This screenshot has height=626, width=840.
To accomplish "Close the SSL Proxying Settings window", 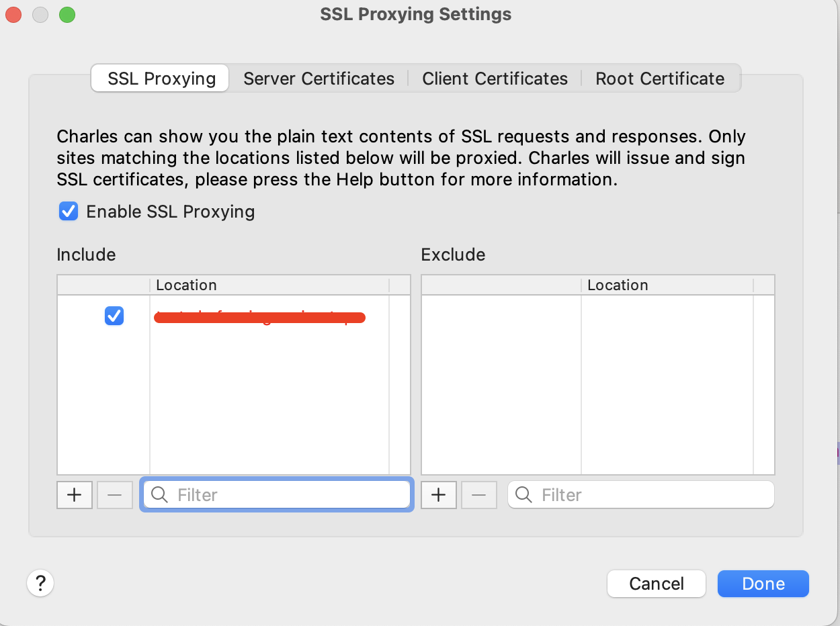I will [x=13, y=14].
